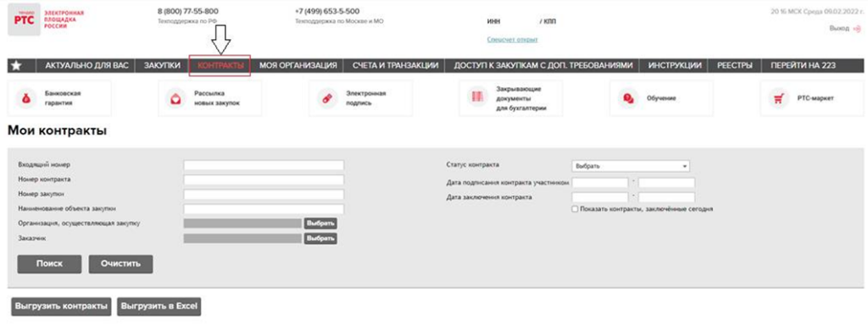Screen dimensions: 868x327
Task: Focus the Номер контракта input field
Action: (264, 180)
